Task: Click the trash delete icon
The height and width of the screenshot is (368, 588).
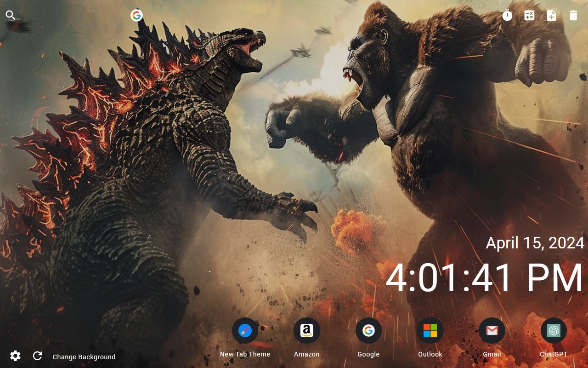Action: [x=573, y=16]
